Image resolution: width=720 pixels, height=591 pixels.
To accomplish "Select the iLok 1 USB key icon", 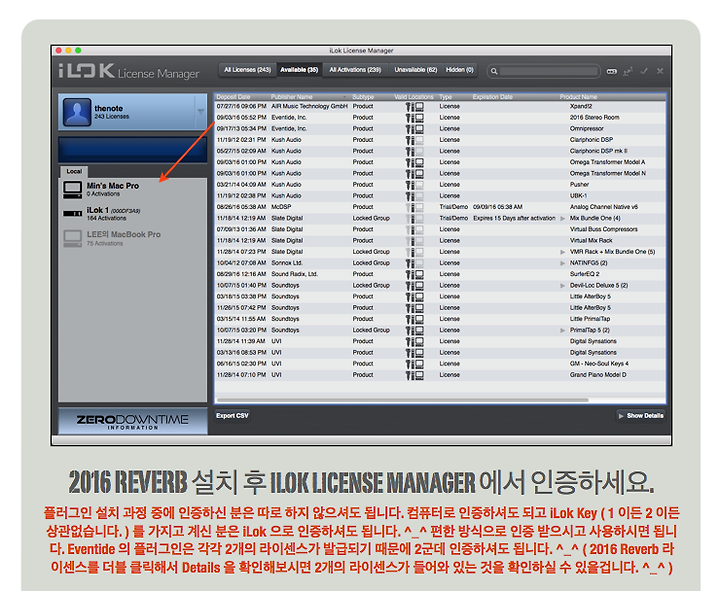I will point(73,214).
